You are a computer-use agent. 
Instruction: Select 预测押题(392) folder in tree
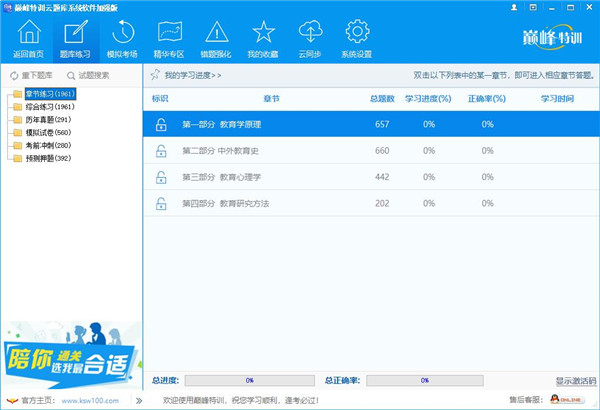[48, 158]
